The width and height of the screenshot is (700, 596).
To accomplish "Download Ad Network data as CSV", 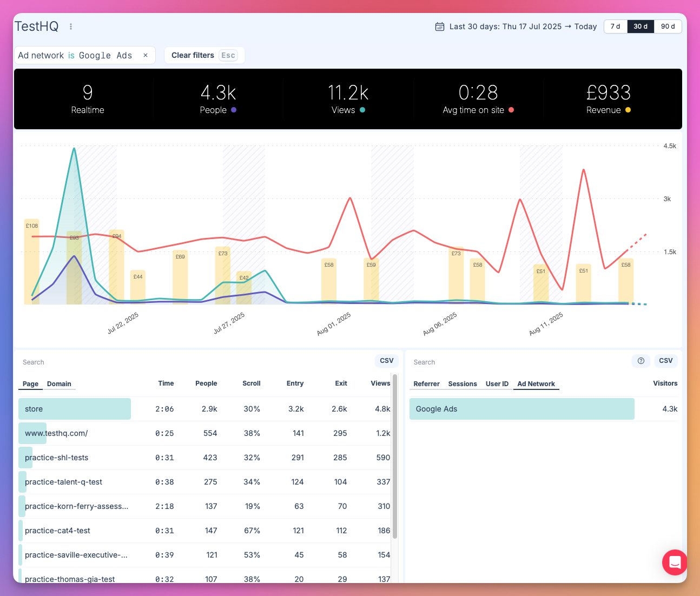I will [x=665, y=361].
